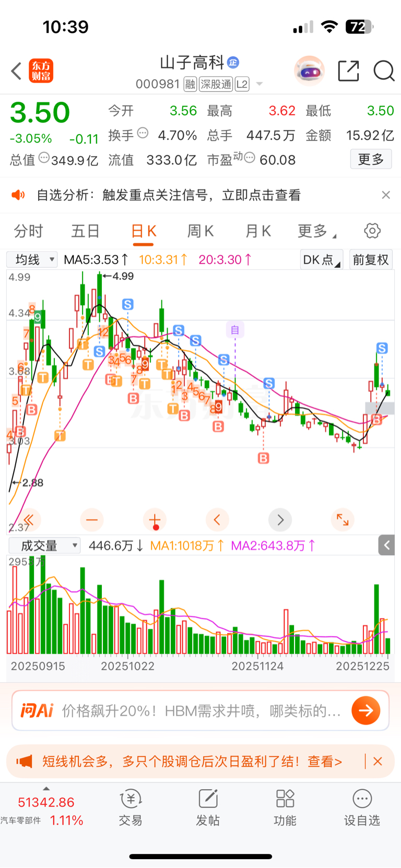
Task: Tap the 问AI query input field
Action: pos(200,710)
